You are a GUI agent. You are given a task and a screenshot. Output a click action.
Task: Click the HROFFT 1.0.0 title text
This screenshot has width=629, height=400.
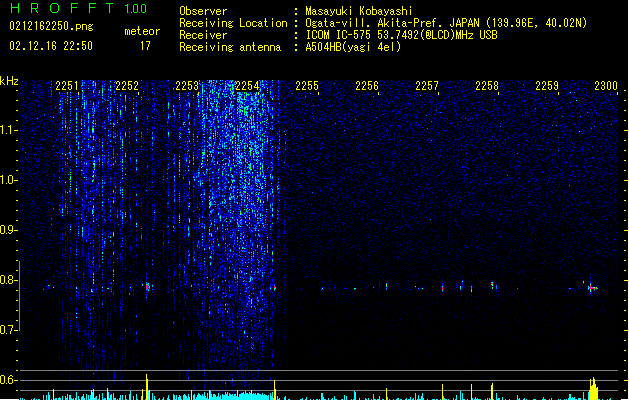tap(79, 8)
